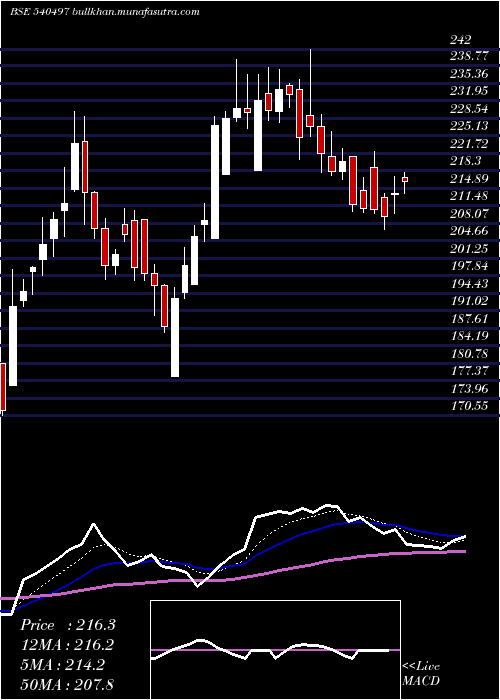Select the 242 price axis label

[x=461, y=40]
